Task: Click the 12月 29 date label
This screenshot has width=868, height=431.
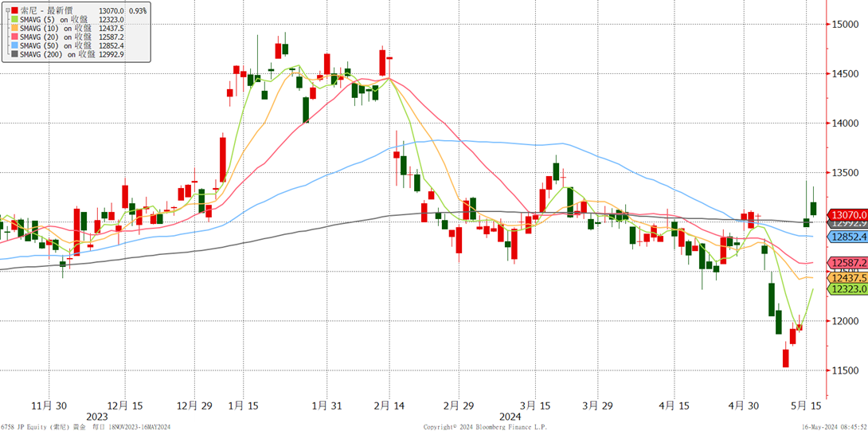Action: (x=194, y=406)
